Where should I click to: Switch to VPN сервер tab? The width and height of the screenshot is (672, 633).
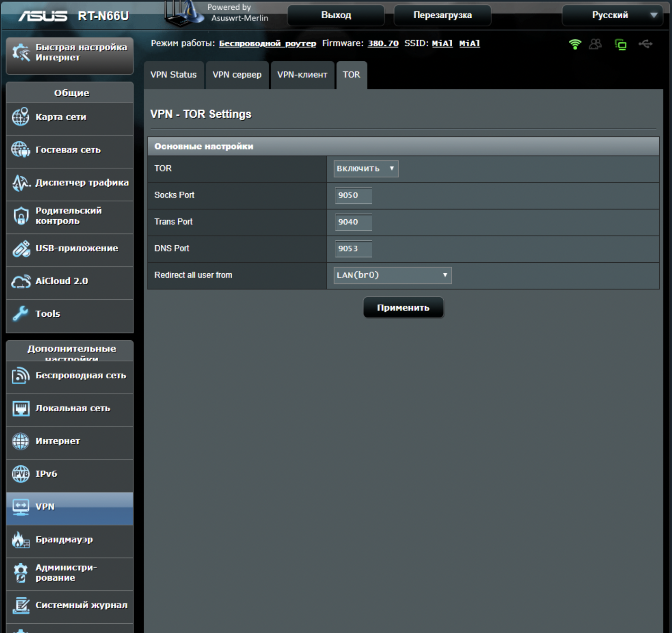point(237,75)
